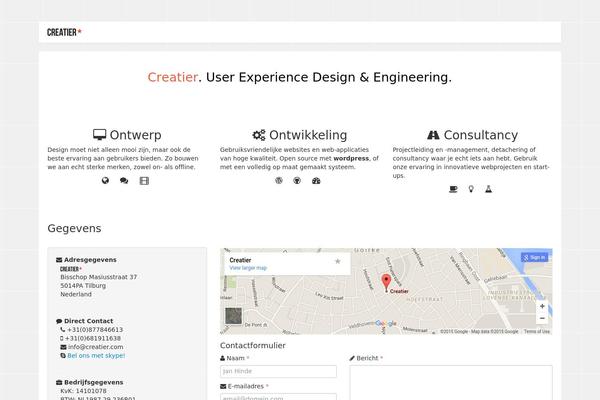
Task: Open View larger map link
Action: coord(248,268)
